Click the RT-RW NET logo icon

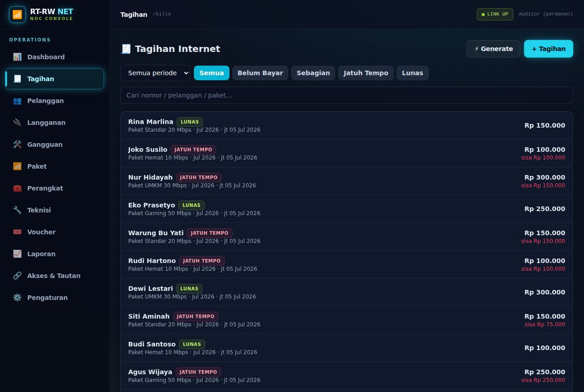click(x=17, y=15)
